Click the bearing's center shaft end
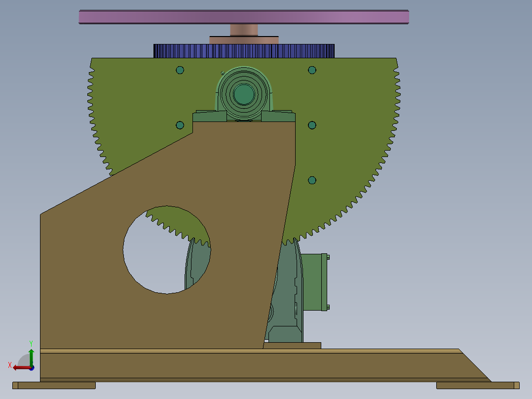 tap(244, 94)
